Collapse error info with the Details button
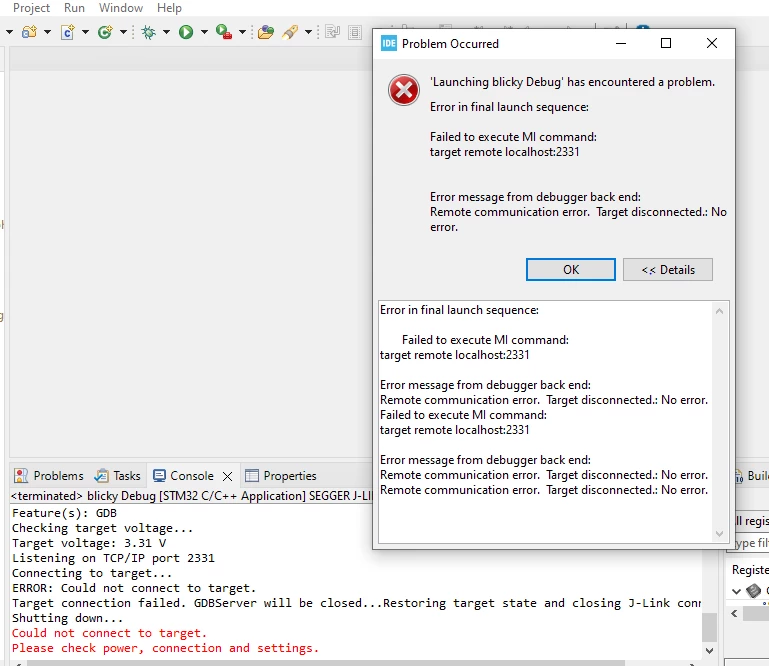This screenshot has width=769, height=666. pyautogui.click(x=667, y=270)
